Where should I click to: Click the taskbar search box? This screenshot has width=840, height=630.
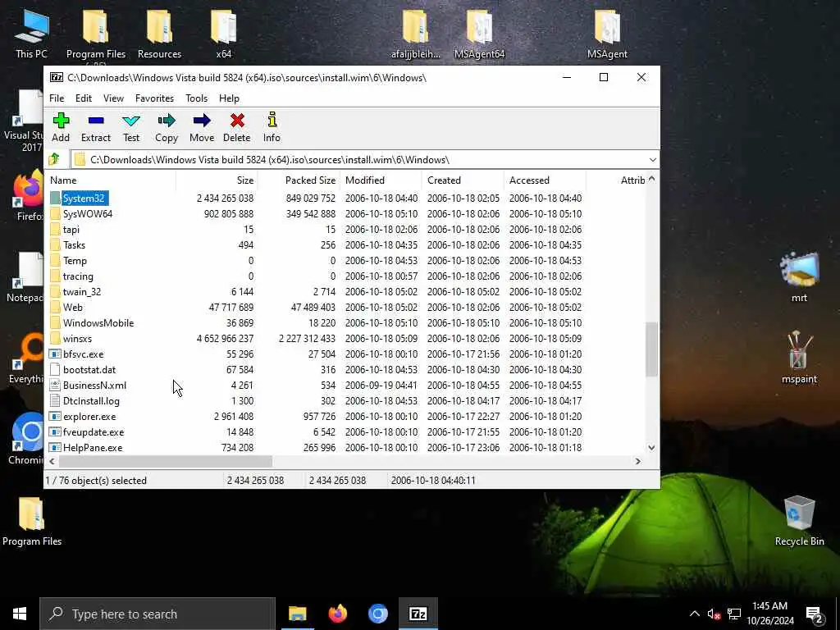[x=157, y=614]
